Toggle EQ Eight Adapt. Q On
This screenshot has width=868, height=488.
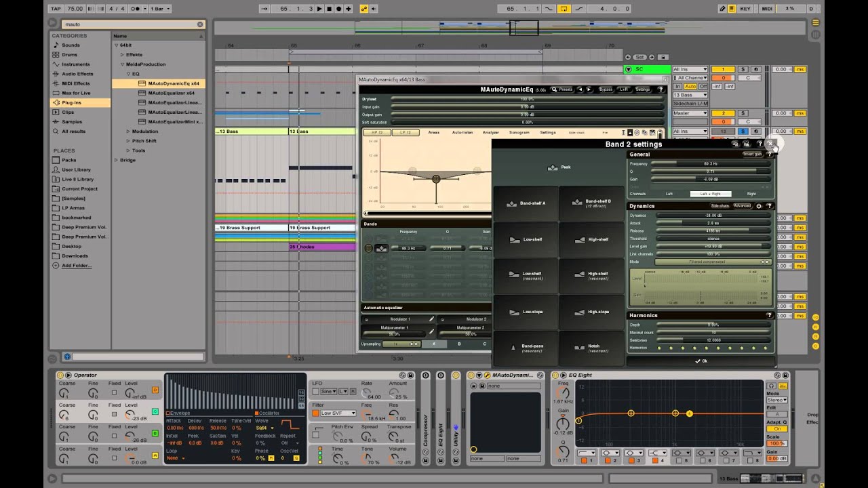(776, 429)
